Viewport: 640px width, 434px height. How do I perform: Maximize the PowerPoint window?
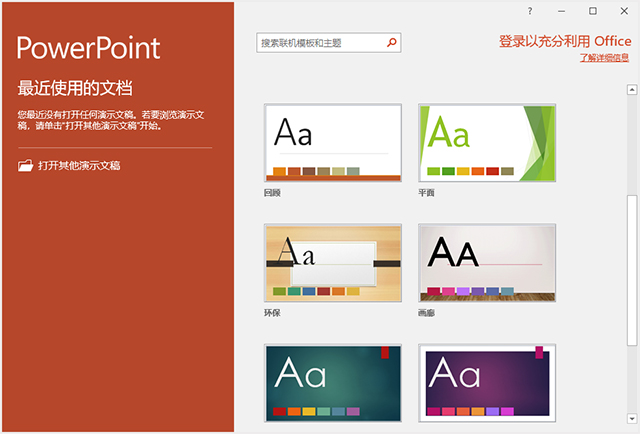[593, 11]
